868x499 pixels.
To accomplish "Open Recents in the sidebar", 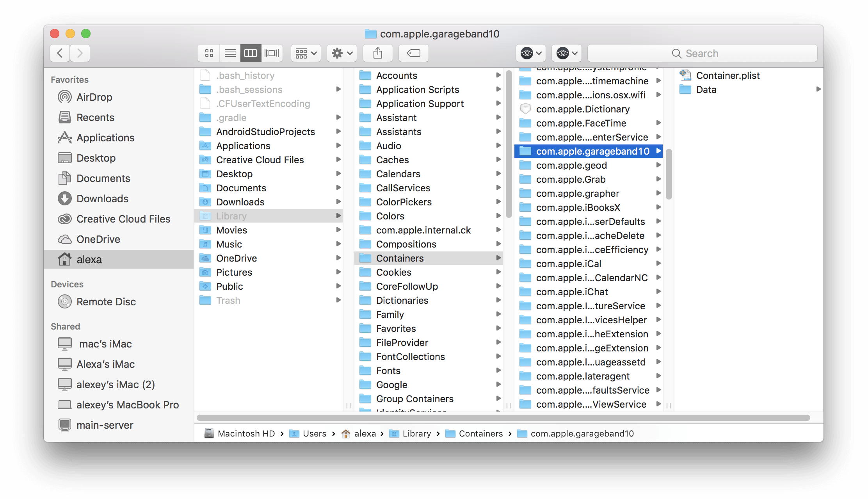I will pyautogui.click(x=119, y=117).
